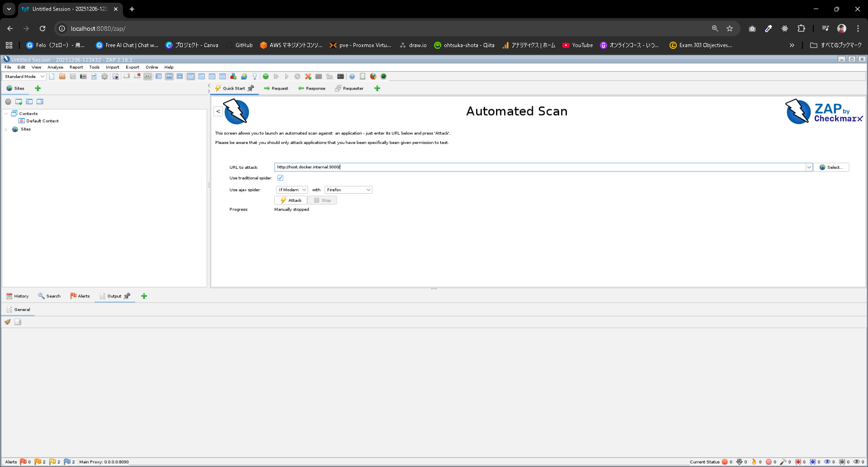This screenshot has width=868, height=467.
Task: Click the red spider status icon
Action: [798, 462]
